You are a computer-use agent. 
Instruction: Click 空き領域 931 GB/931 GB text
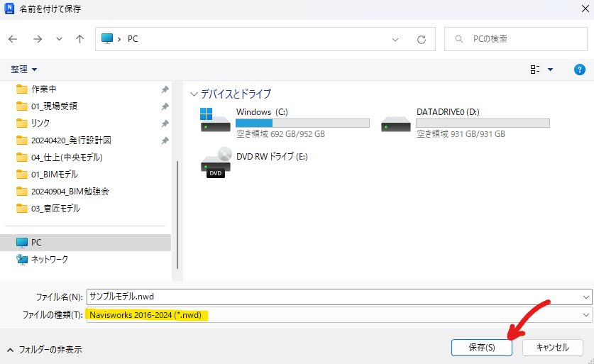point(461,133)
